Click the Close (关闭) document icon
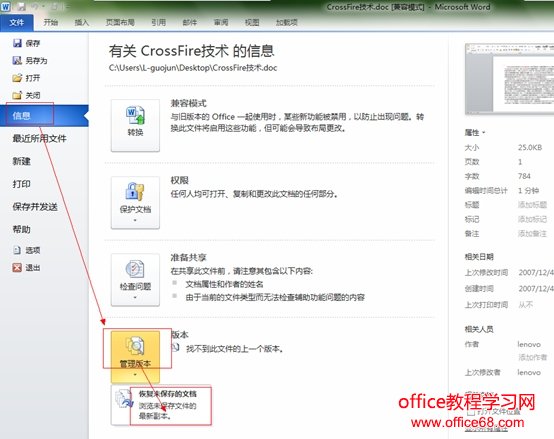554x439 pixels. (17, 95)
